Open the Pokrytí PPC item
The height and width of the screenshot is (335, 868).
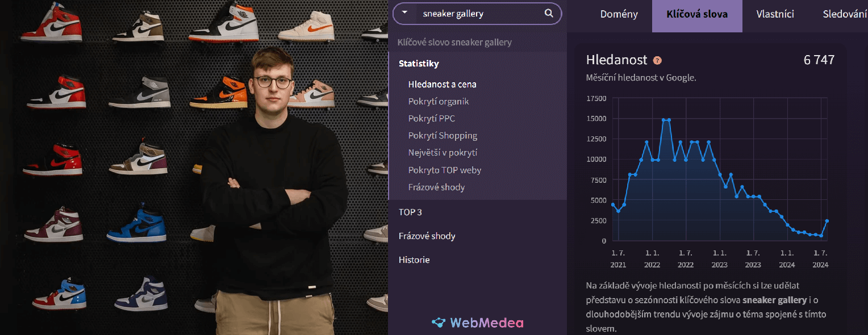[x=431, y=119]
